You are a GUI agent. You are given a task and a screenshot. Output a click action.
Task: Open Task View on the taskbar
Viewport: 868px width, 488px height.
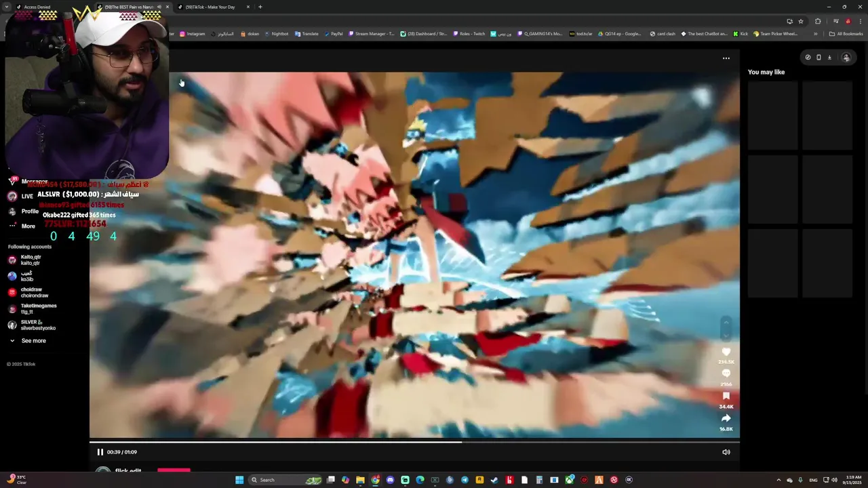(331, 480)
